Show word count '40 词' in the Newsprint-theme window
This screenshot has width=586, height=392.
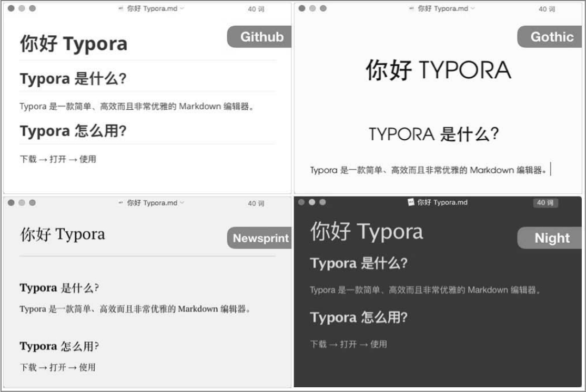pyautogui.click(x=256, y=203)
